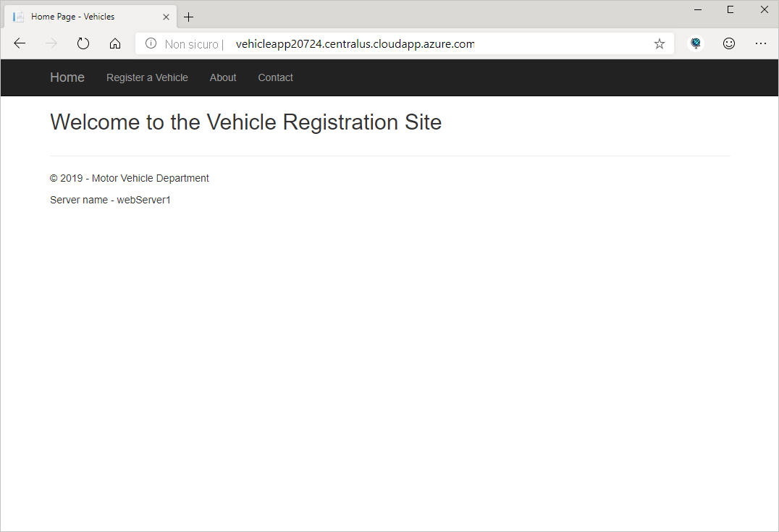Expand site security details via the info badge
Screen dimensions: 779x532
click(x=150, y=43)
